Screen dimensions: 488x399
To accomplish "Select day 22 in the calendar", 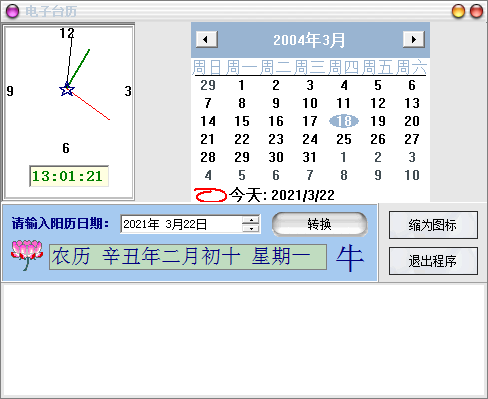I will pos(242,139).
